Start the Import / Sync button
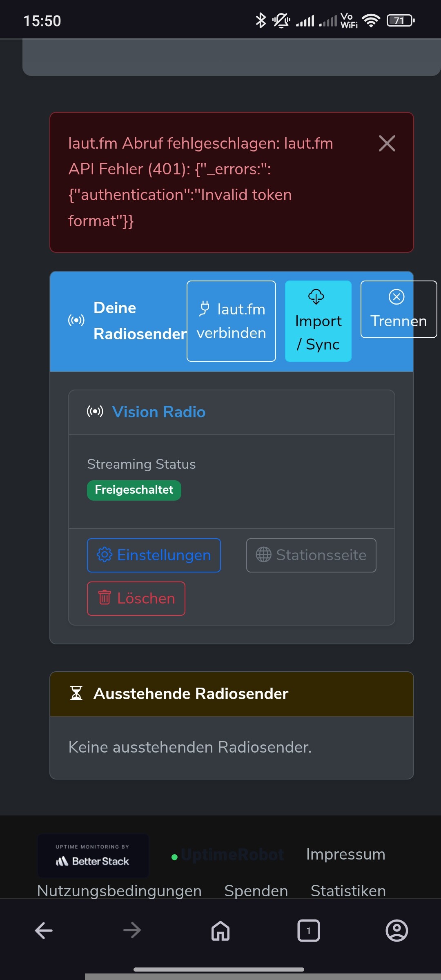 tap(318, 321)
